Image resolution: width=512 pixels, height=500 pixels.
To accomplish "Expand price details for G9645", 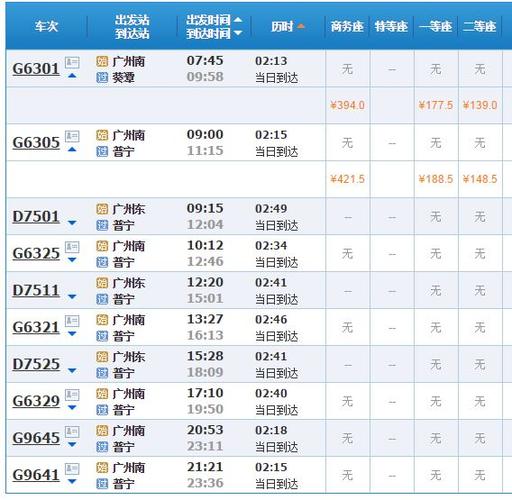I will (72, 444).
